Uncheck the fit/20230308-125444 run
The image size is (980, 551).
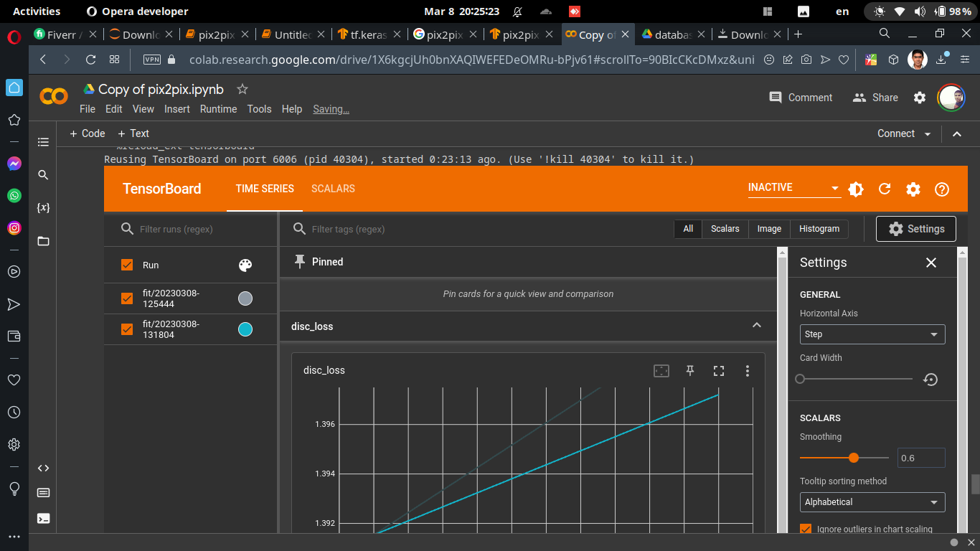127,298
